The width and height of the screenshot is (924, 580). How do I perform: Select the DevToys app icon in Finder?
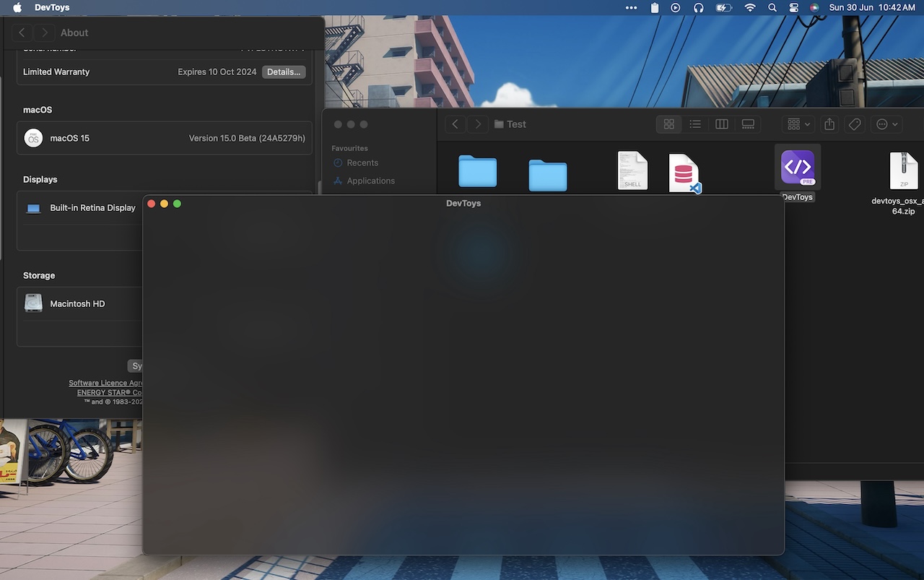tap(798, 168)
